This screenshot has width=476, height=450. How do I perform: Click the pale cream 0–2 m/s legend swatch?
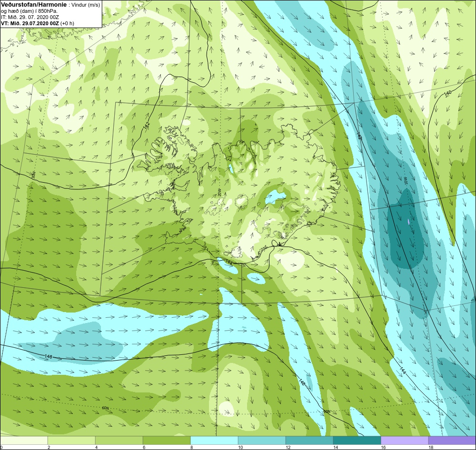(x=24, y=440)
